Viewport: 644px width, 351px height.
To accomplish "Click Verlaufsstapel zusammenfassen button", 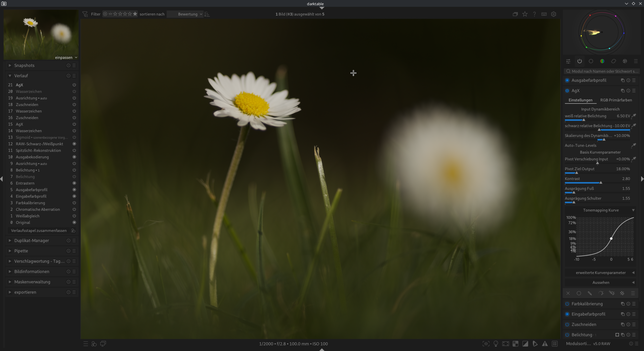I will [x=39, y=231].
